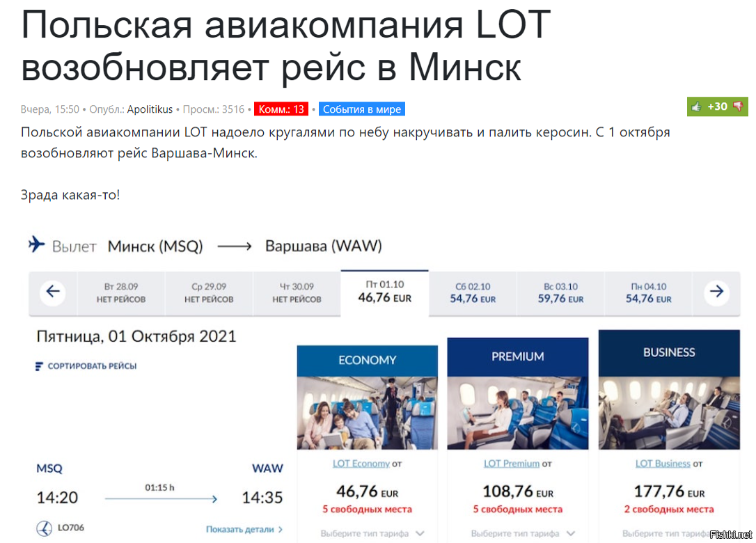Click the 108,76 EUR Premium price
This screenshot has height=543, width=756.
pyautogui.click(x=518, y=492)
